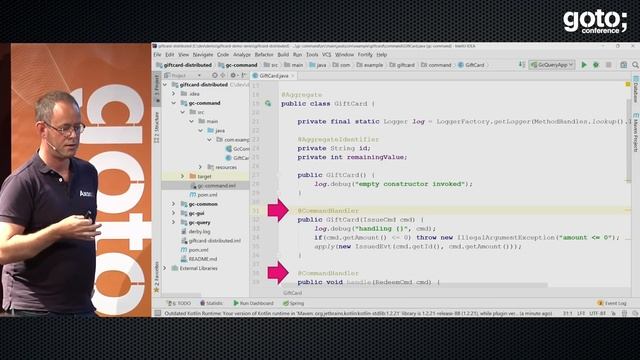The height and width of the screenshot is (360, 640).
Task: Close the GiftCard.java tab
Action: click(x=293, y=76)
